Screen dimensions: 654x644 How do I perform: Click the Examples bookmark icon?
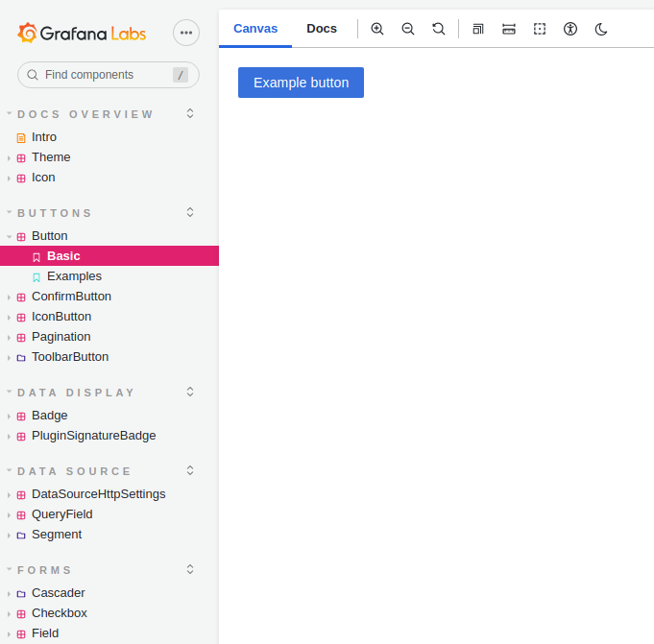click(x=36, y=277)
